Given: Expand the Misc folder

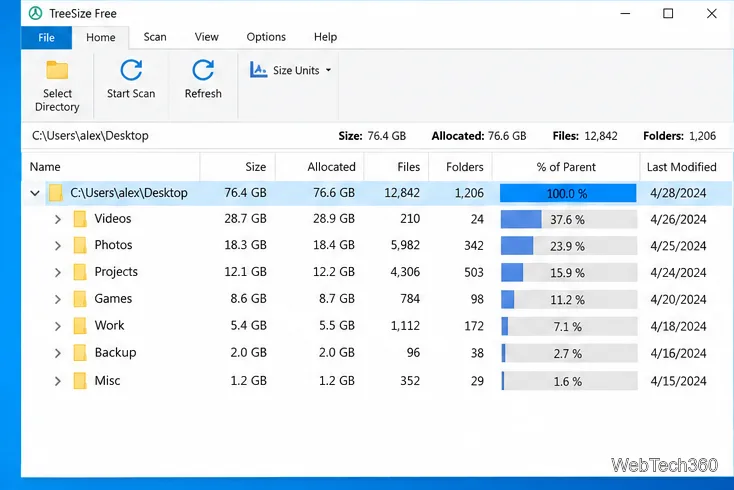Looking at the screenshot, I should pyautogui.click(x=58, y=381).
